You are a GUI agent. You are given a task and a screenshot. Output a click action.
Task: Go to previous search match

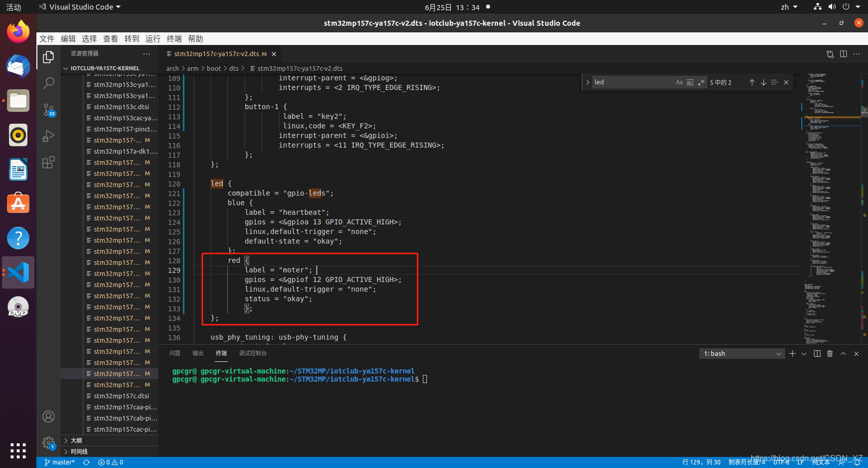coord(752,82)
